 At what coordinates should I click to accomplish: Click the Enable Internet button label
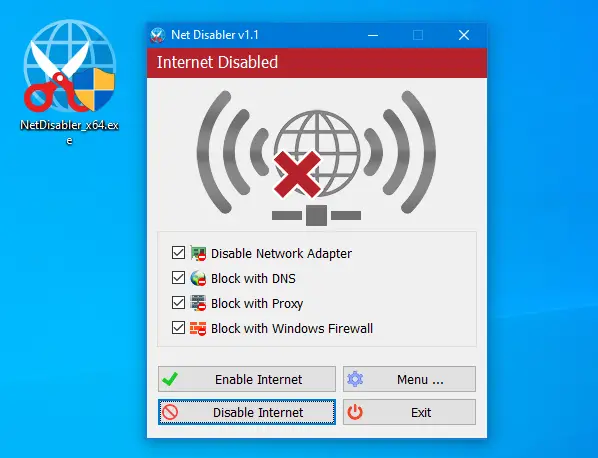coord(259,379)
